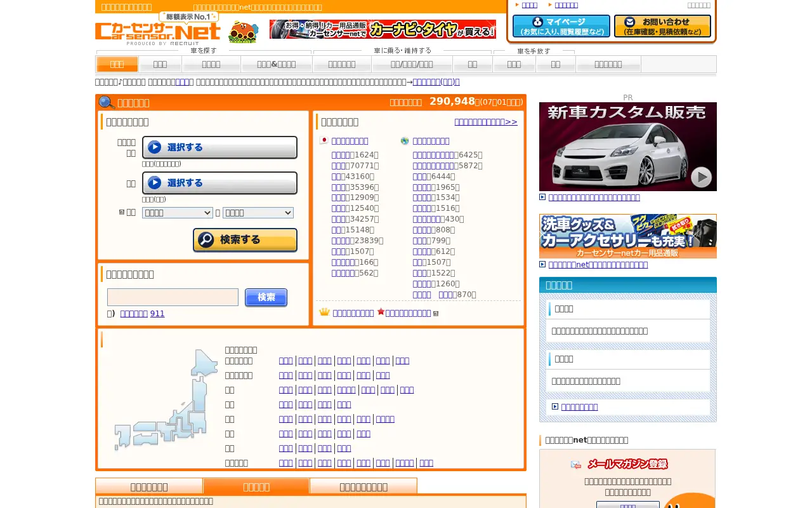Click envelope icon beside メールマガジン登録
Screen dimensions: 812x508
[x=576, y=465]
